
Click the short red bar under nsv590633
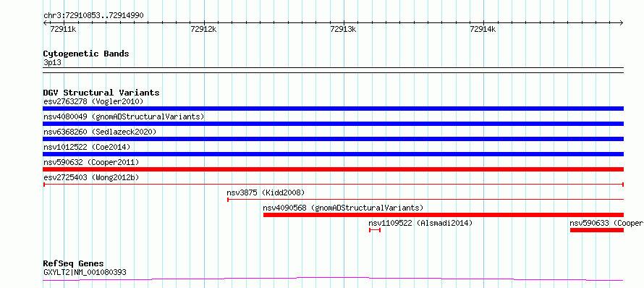(597, 230)
